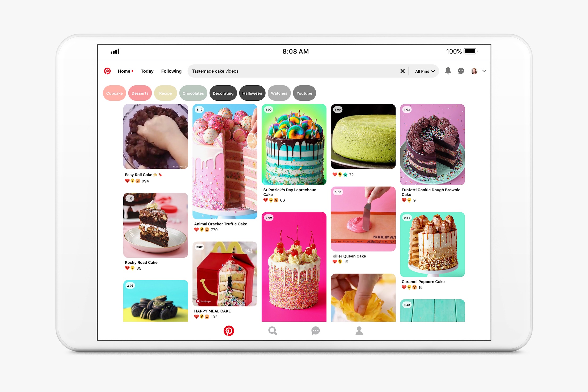This screenshot has height=392, width=588.
Task: Click the Watches category button
Action: (279, 93)
